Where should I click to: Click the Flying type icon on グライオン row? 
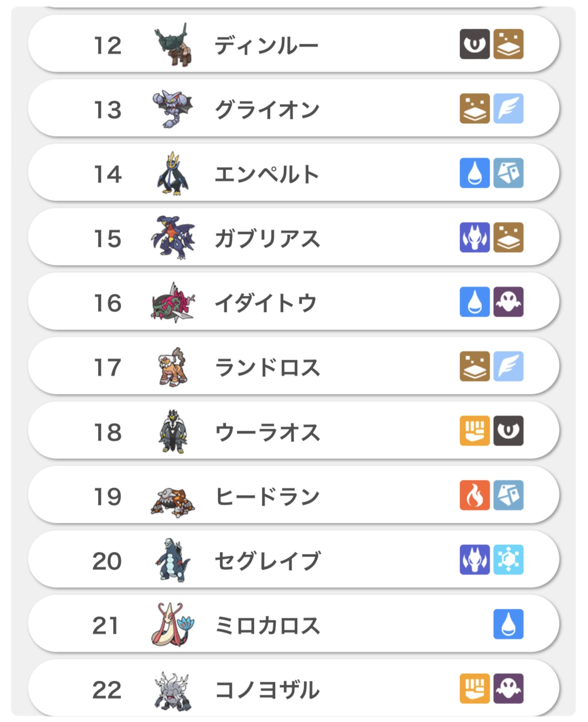point(508,109)
